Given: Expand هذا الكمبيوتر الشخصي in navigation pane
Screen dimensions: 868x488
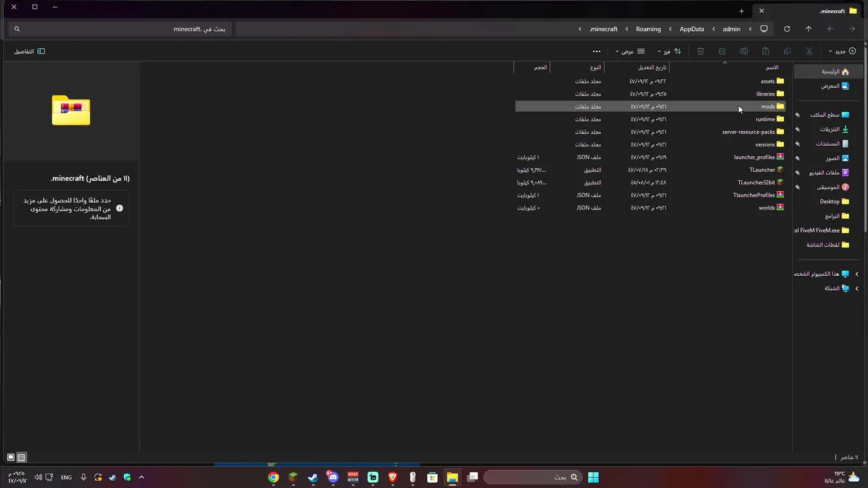Looking at the screenshot, I should click(x=856, y=274).
